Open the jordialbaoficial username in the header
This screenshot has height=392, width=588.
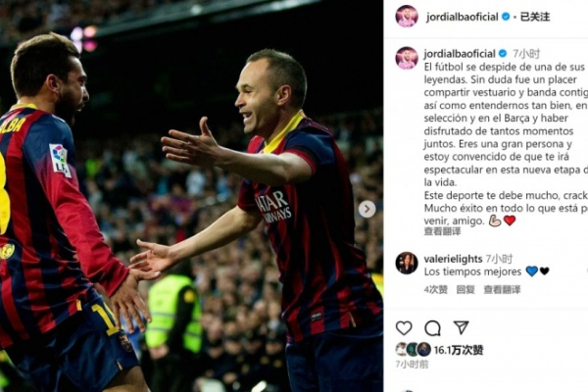pos(462,17)
